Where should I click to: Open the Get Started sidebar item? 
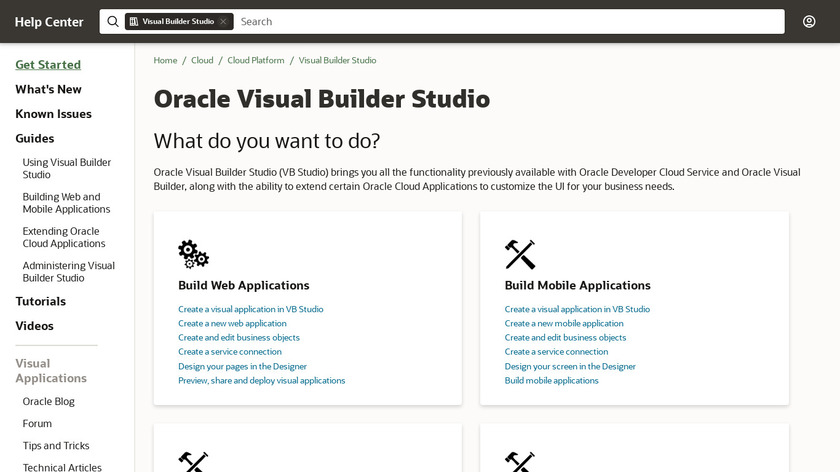tap(48, 65)
